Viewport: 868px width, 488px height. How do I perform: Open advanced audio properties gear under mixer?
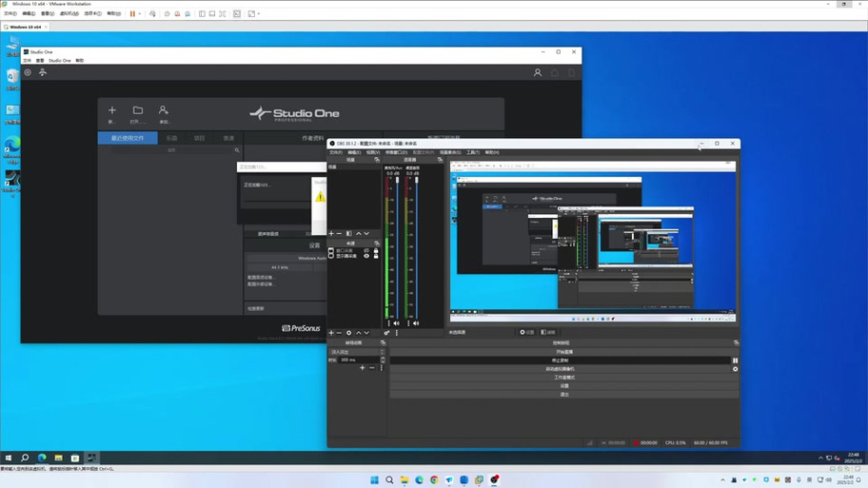pyautogui.click(x=386, y=333)
